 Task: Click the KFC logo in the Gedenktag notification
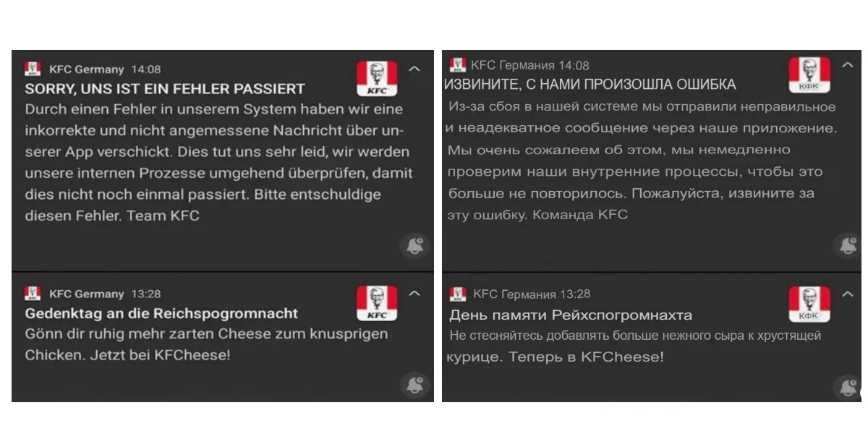(x=377, y=302)
